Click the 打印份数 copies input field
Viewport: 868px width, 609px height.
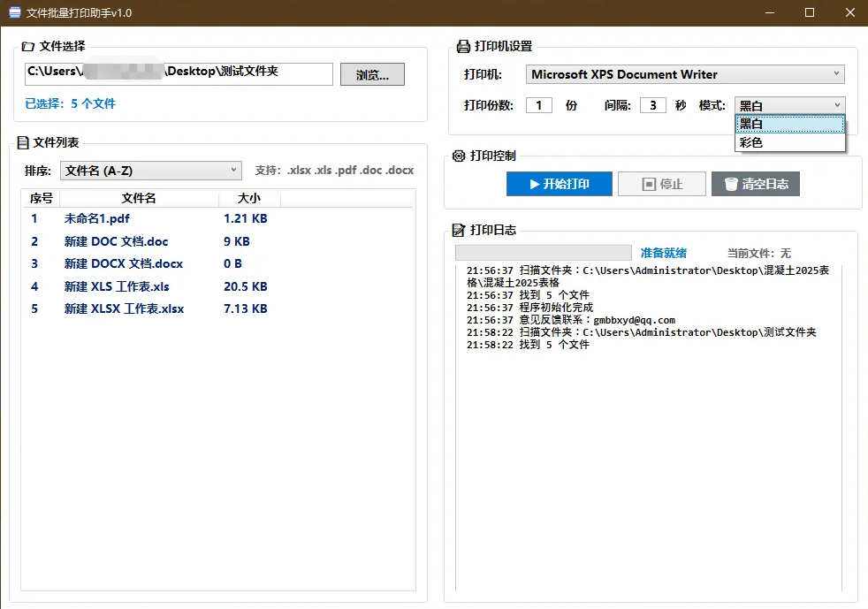point(538,105)
